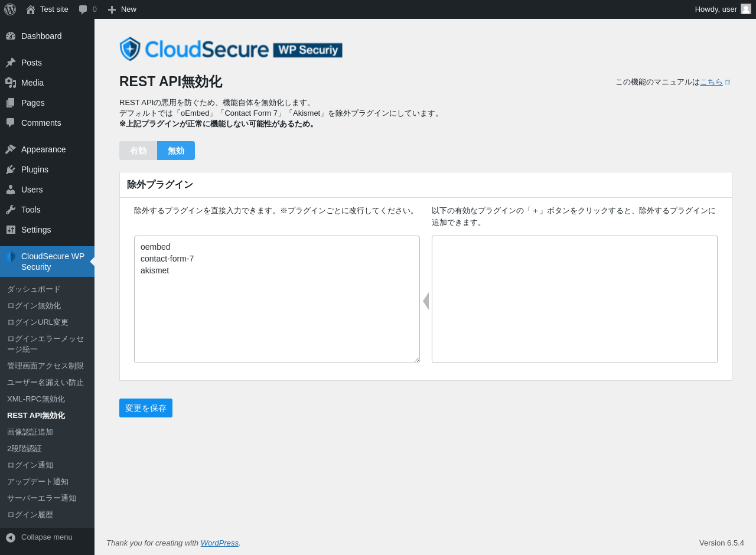Click the Collapse menu arrow icon
The height and width of the screenshot is (555, 756).
11,538
